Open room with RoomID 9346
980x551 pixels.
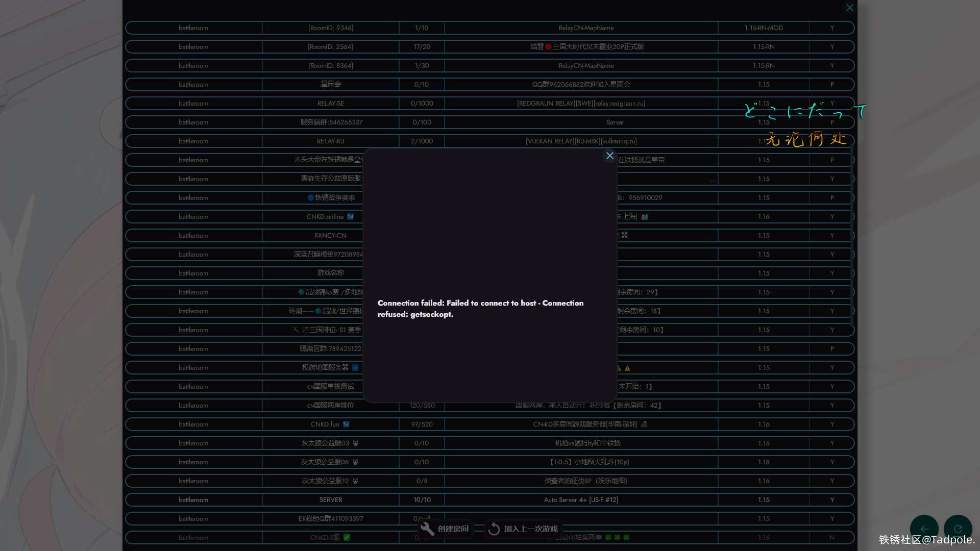331,28
